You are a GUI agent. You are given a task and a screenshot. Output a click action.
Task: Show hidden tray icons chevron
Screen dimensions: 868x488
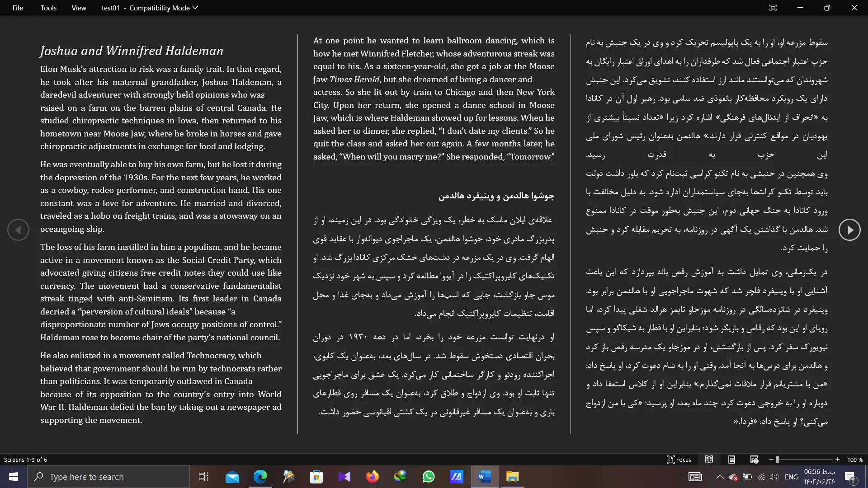[720, 477]
